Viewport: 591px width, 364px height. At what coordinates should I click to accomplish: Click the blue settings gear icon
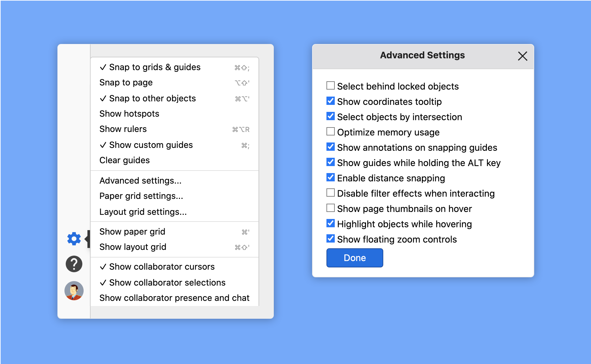[74, 238]
